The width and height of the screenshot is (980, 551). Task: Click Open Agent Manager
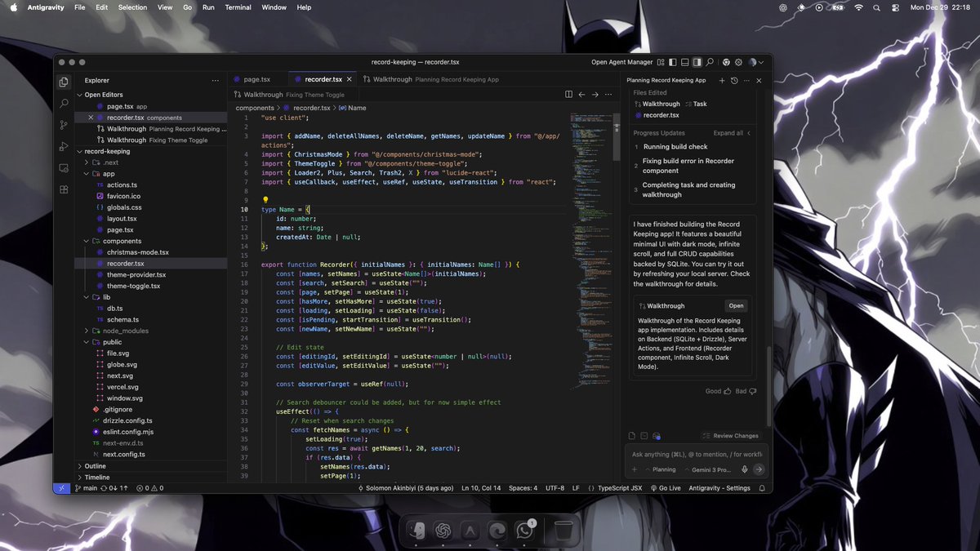click(622, 62)
